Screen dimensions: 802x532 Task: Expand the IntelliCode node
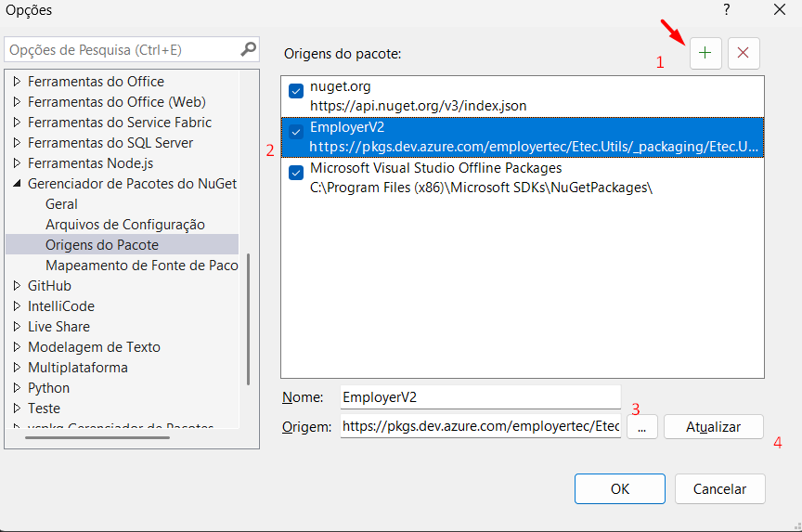17,305
